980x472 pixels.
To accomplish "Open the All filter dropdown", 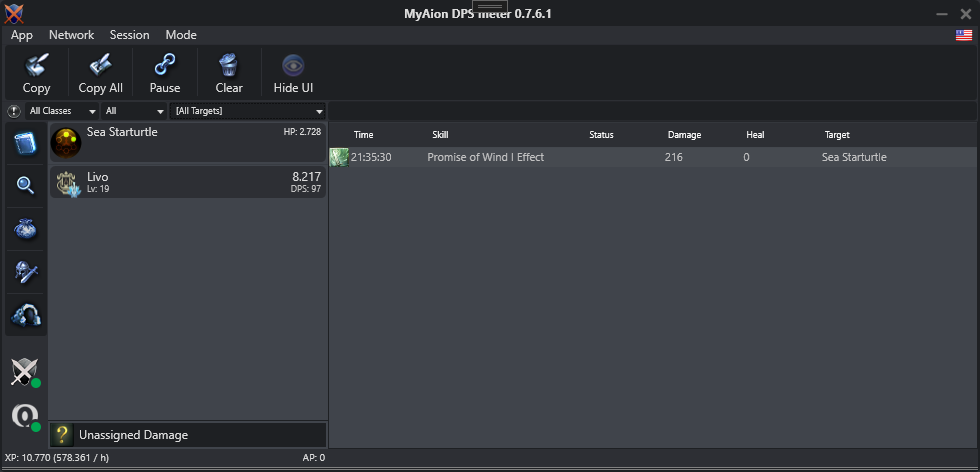I will click(x=134, y=111).
